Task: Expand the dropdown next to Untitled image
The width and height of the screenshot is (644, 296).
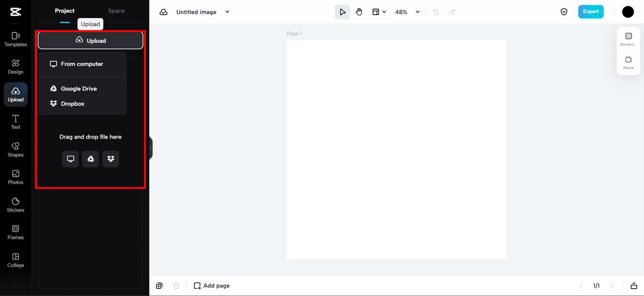Action: [x=227, y=12]
